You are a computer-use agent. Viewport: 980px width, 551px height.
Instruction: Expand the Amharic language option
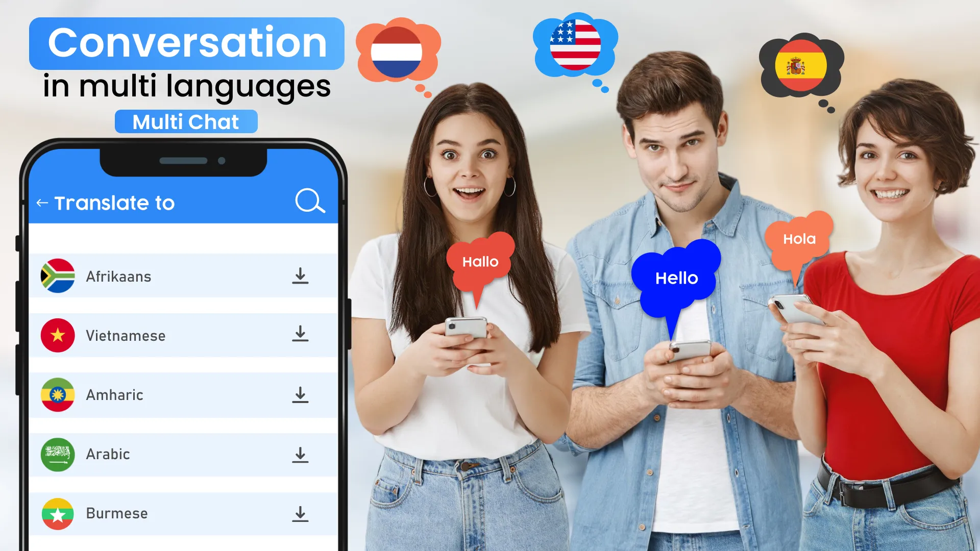click(300, 395)
